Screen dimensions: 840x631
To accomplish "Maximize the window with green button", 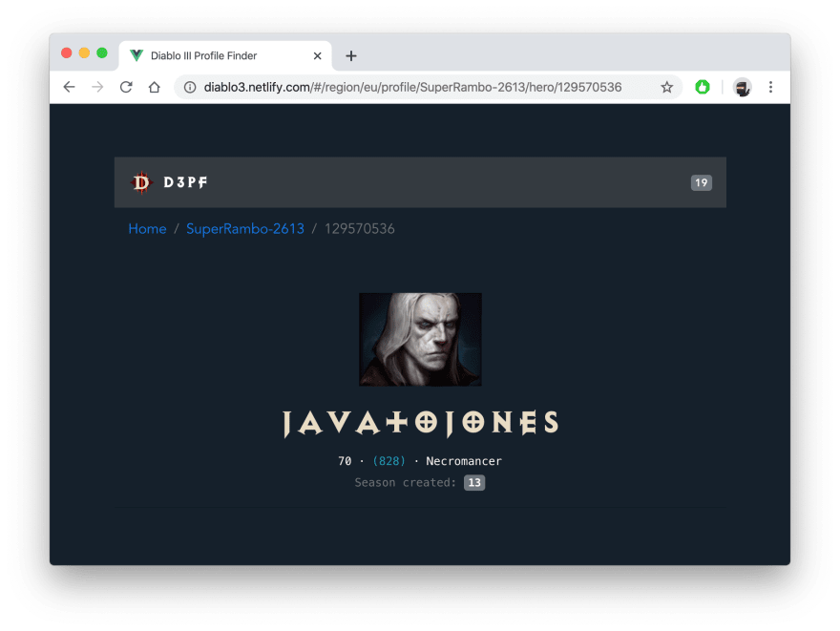I will [x=102, y=53].
